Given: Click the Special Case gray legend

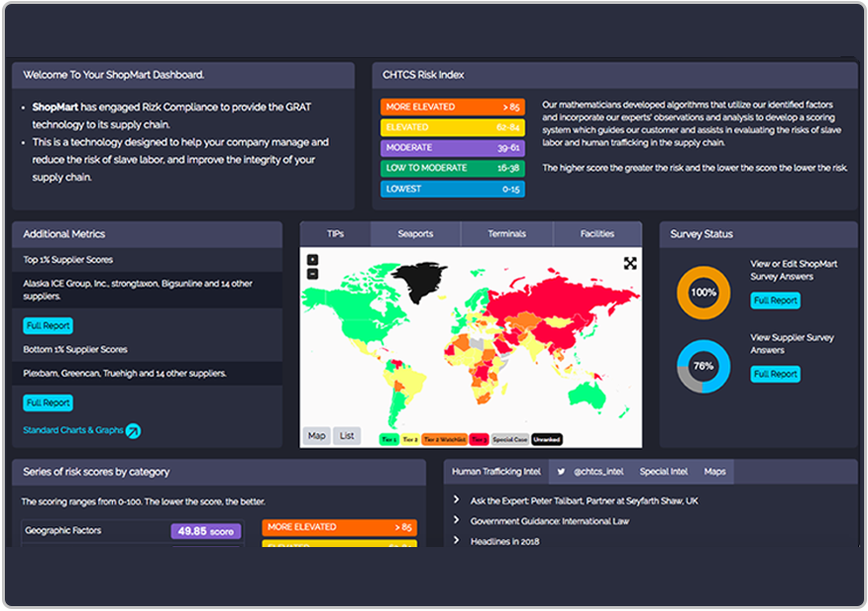Looking at the screenshot, I should (510, 440).
